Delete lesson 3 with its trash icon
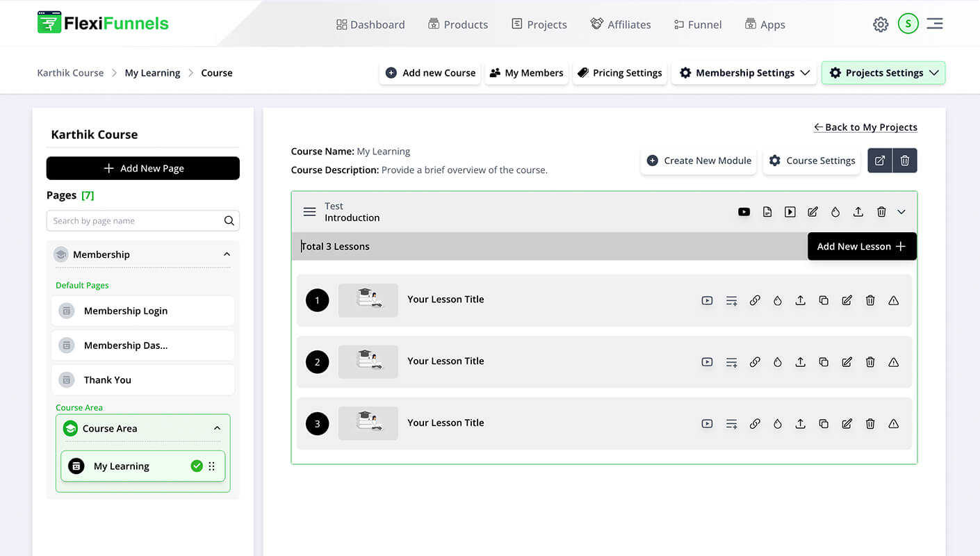The image size is (980, 556). (870, 424)
